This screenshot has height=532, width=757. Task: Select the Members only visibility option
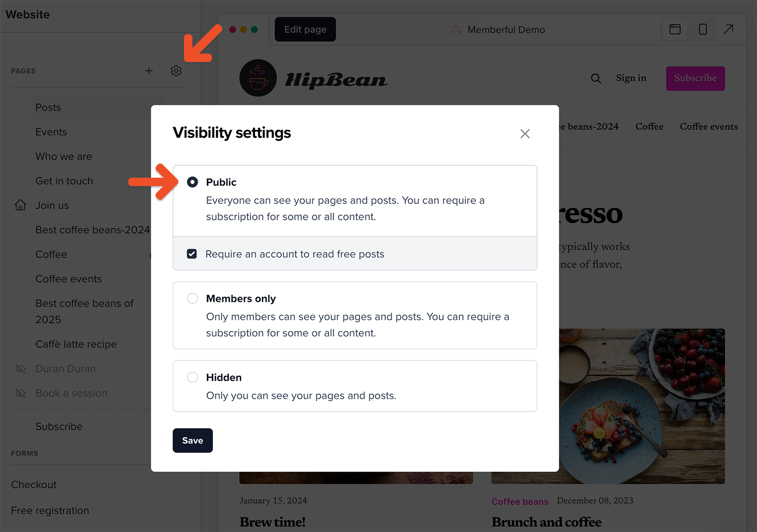point(192,298)
